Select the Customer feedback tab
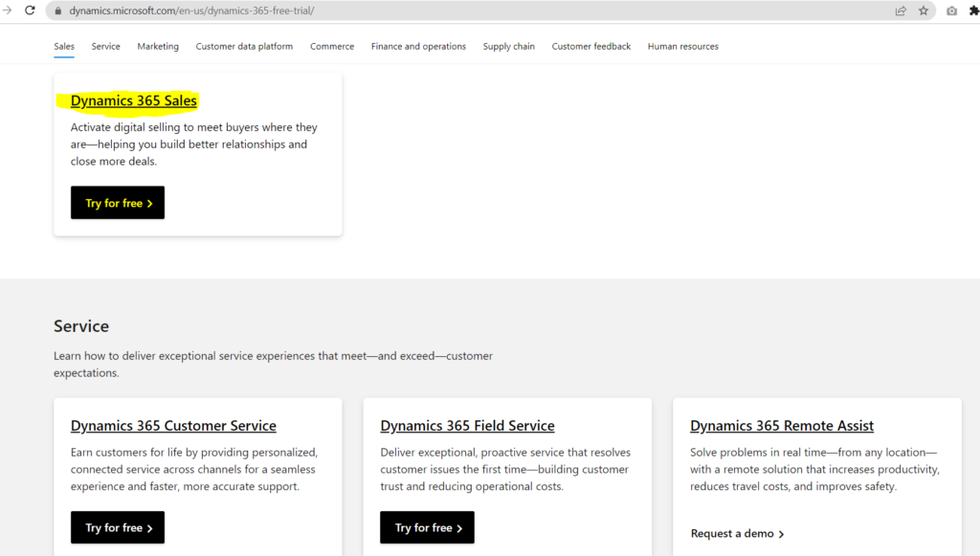Image resolution: width=980 pixels, height=556 pixels. pyautogui.click(x=591, y=46)
